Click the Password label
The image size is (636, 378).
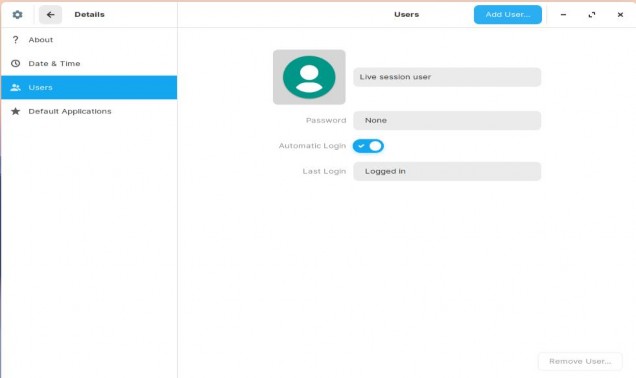pyautogui.click(x=326, y=120)
